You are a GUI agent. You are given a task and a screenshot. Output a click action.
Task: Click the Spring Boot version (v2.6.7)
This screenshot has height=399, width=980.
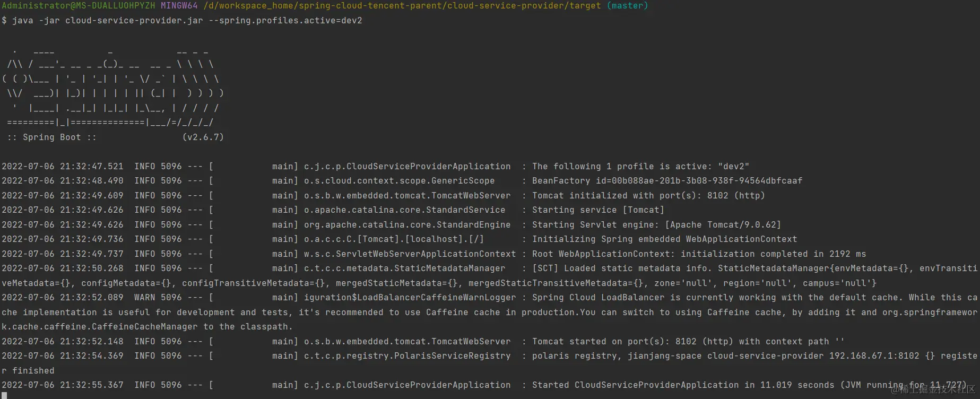point(203,137)
